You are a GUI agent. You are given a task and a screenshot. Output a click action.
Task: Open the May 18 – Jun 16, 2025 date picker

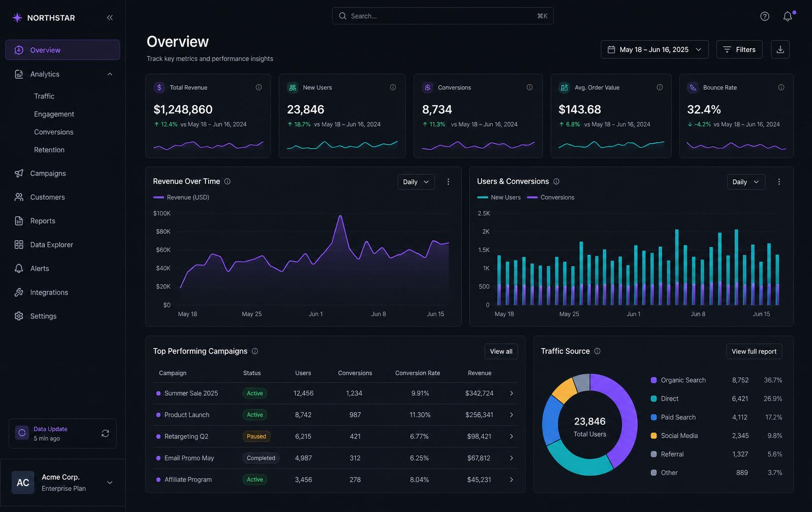[x=655, y=49]
